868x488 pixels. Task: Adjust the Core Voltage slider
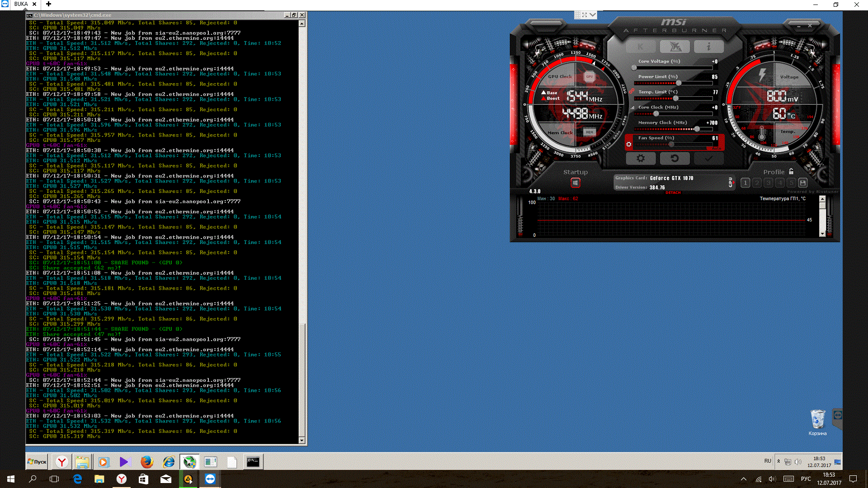coord(673,68)
